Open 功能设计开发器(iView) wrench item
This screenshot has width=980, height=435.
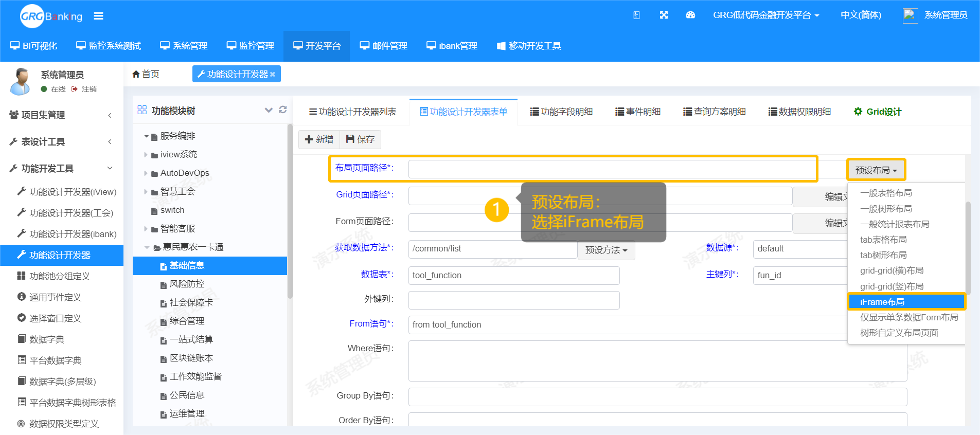(x=67, y=192)
